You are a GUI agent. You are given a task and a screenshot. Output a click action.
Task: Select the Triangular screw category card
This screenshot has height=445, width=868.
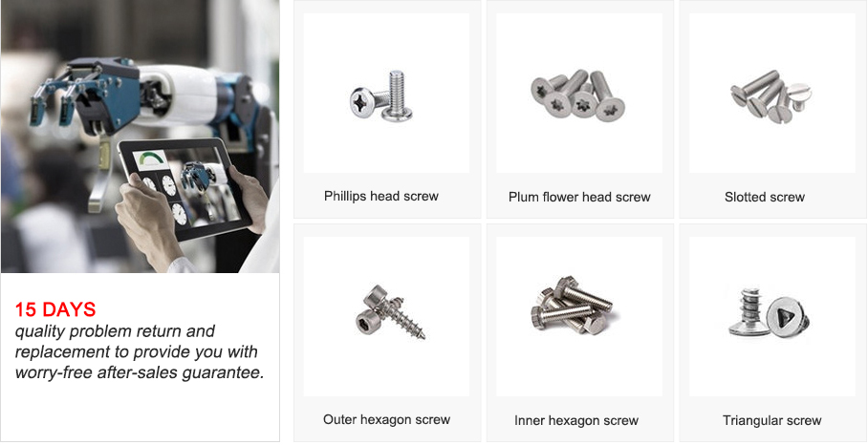pos(772,332)
